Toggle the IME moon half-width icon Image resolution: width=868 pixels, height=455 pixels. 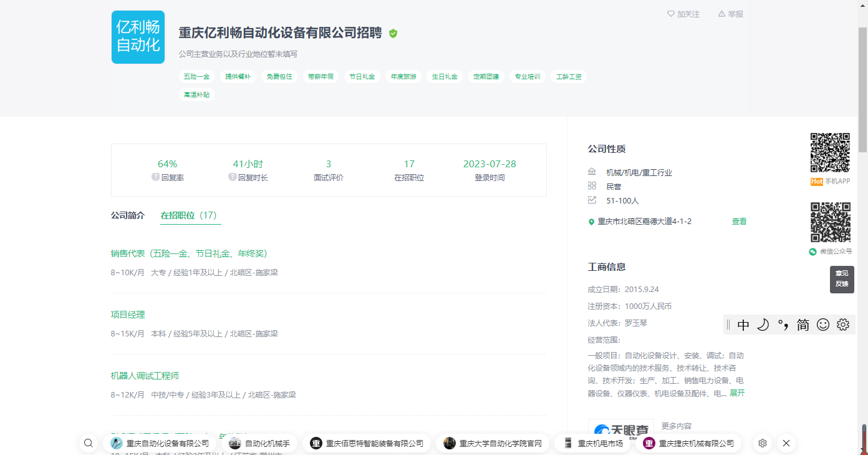763,325
